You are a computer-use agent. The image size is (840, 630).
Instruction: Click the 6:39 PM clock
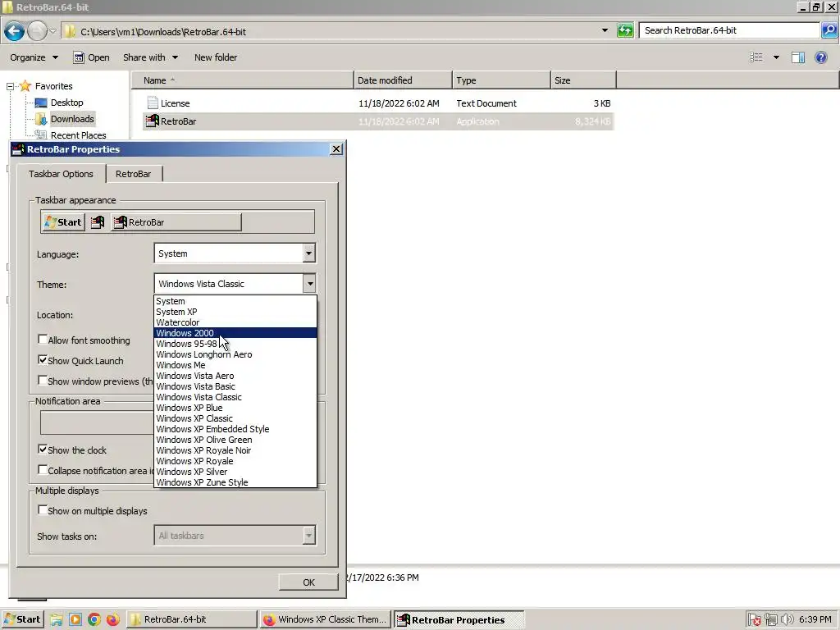coord(815,619)
